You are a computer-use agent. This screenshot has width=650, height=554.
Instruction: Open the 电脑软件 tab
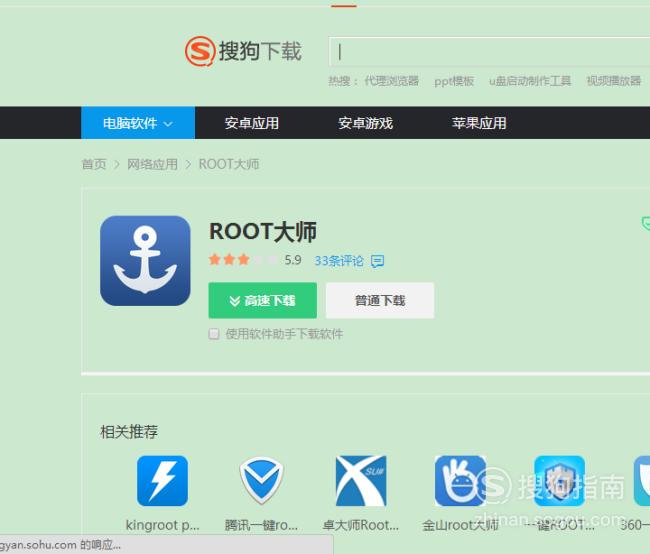pos(138,123)
